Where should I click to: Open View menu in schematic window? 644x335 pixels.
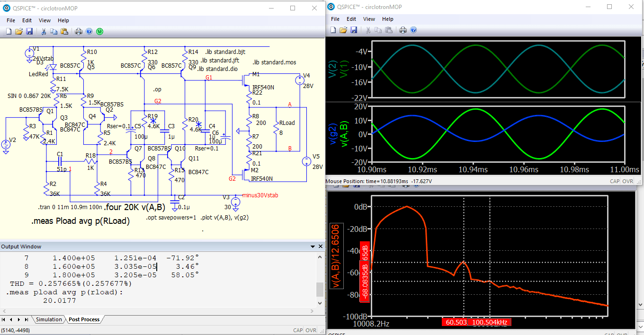coord(45,20)
